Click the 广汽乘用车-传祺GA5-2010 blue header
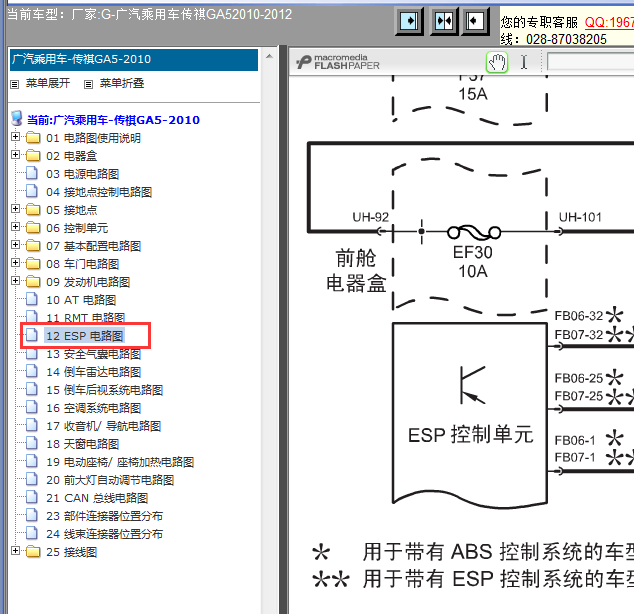The image size is (634, 614). click(134, 60)
